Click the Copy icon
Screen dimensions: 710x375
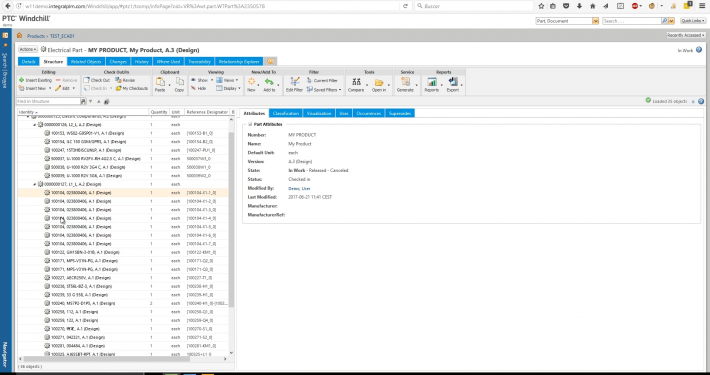180,82
